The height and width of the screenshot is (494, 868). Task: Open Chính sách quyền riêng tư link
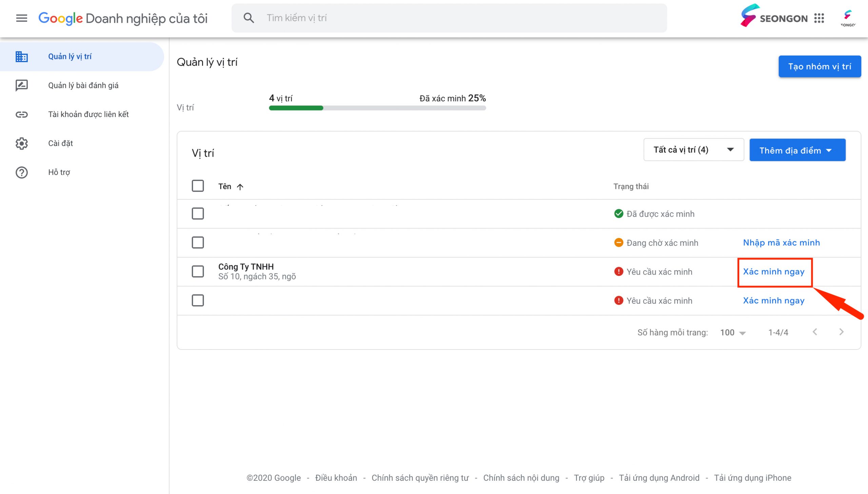[420, 478]
